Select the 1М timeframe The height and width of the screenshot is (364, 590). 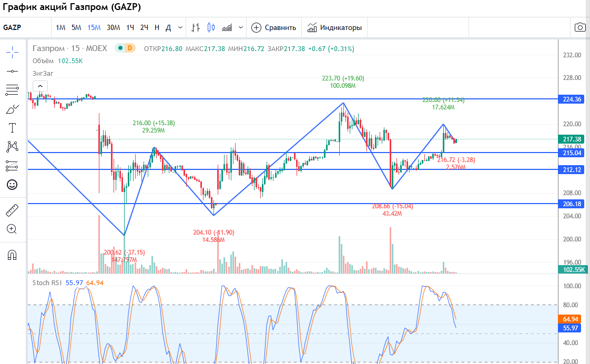coord(60,27)
